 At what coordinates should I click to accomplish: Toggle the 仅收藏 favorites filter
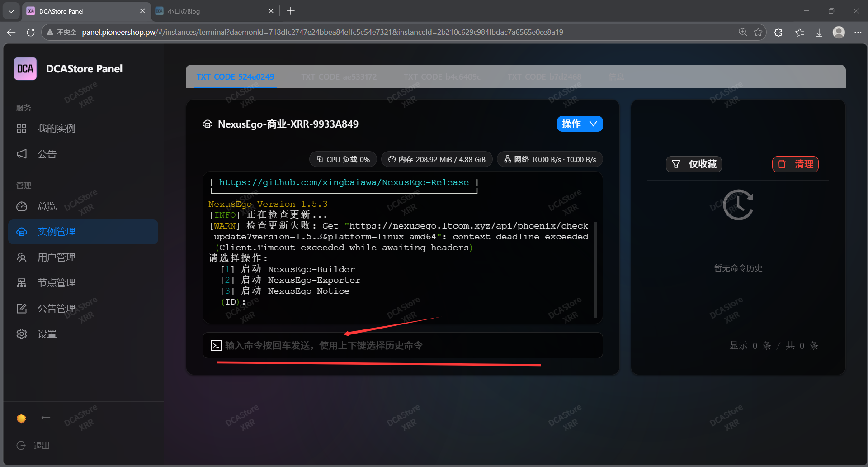click(x=694, y=164)
